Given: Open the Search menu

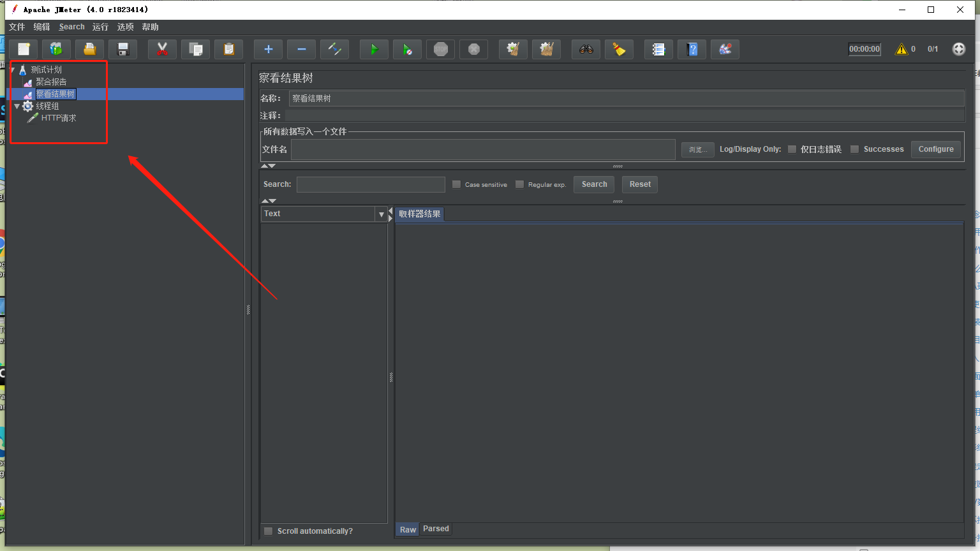Looking at the screenshot, I should (x=71, y=27).
